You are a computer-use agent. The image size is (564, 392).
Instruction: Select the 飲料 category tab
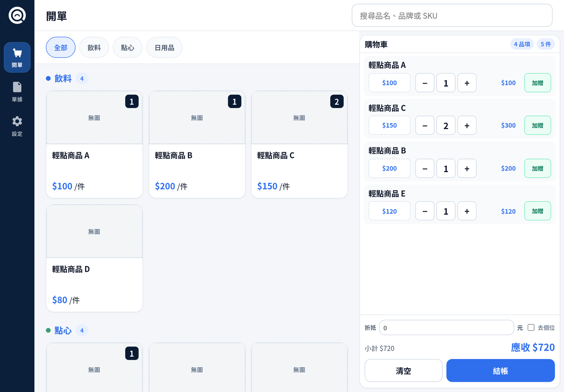tap(94, 47)
